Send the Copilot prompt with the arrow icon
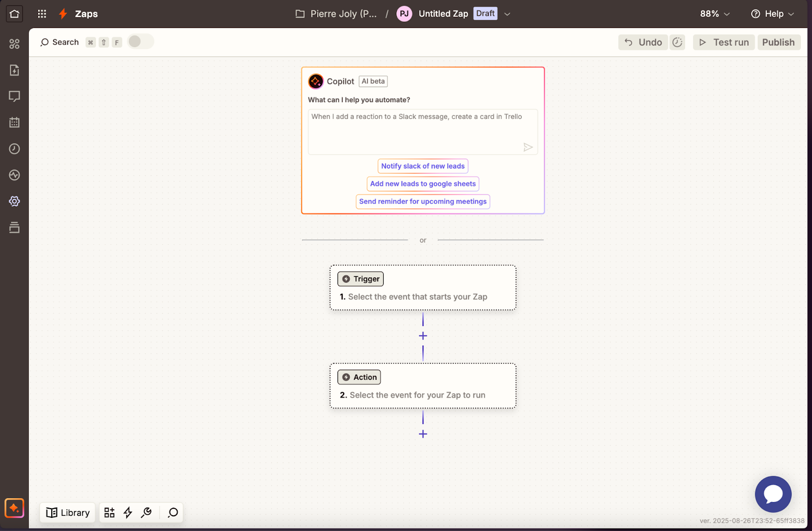Viewport: 812px width, 531px height. coord(528,147)
